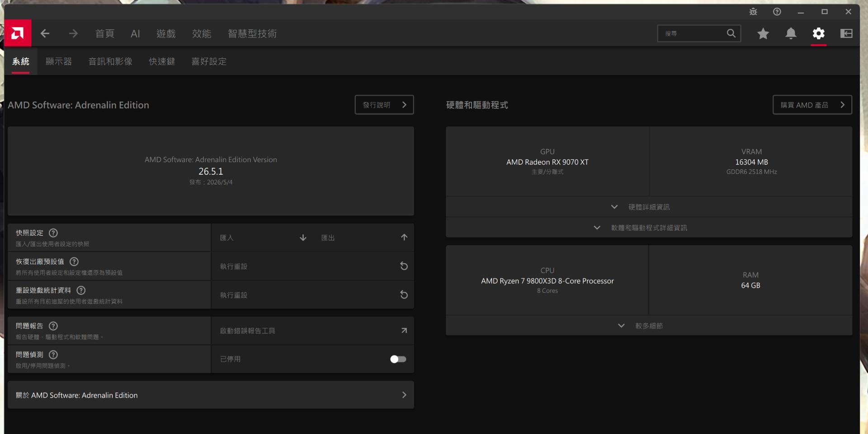Click the AMD Radeon RX 9070 XT GPU card
868x434 pixels.
547,162
